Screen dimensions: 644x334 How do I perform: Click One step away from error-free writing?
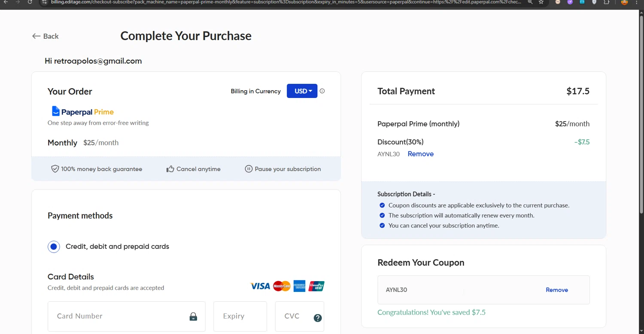tap(98, 123)
